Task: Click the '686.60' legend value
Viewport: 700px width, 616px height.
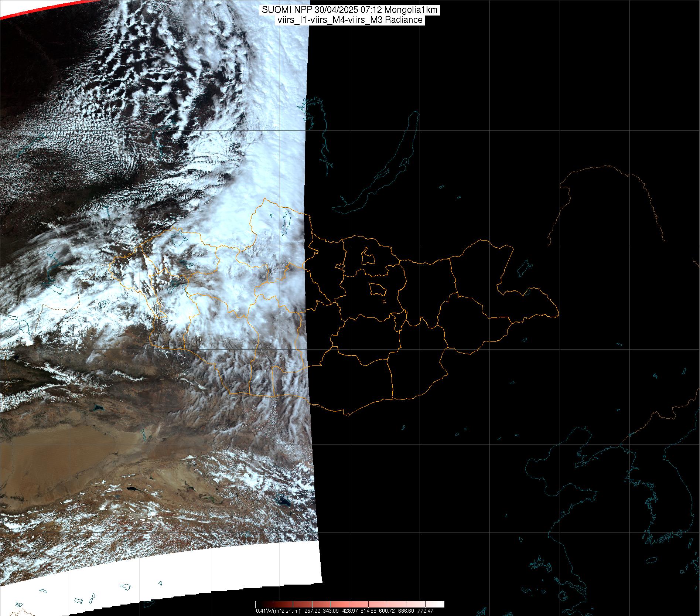Action: pos(406,611)
